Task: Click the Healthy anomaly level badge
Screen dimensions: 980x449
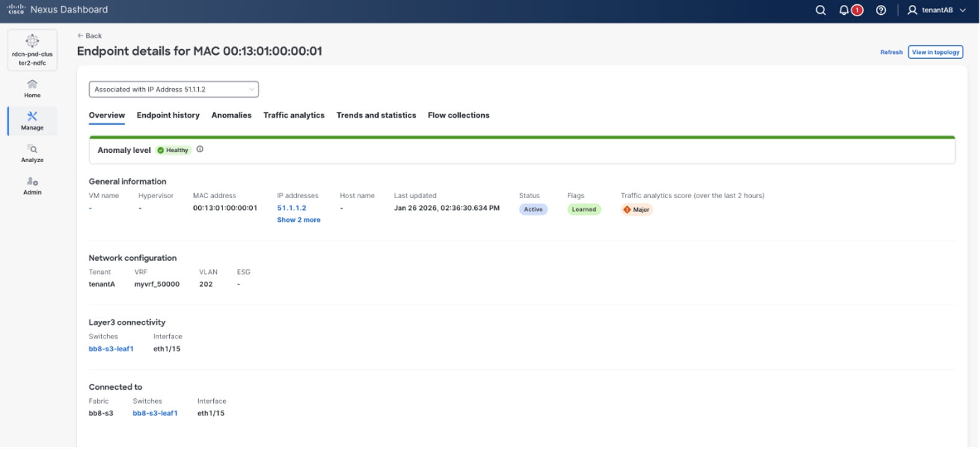Action: tap(173, 150)
